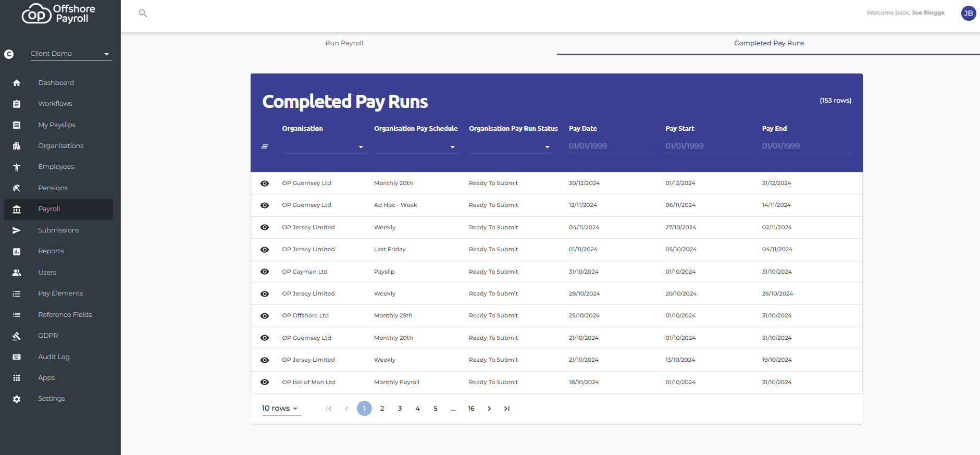View the OP Offshore Ltd pay run
Viewport: 980px width, 455px height.
coord(265,316)
